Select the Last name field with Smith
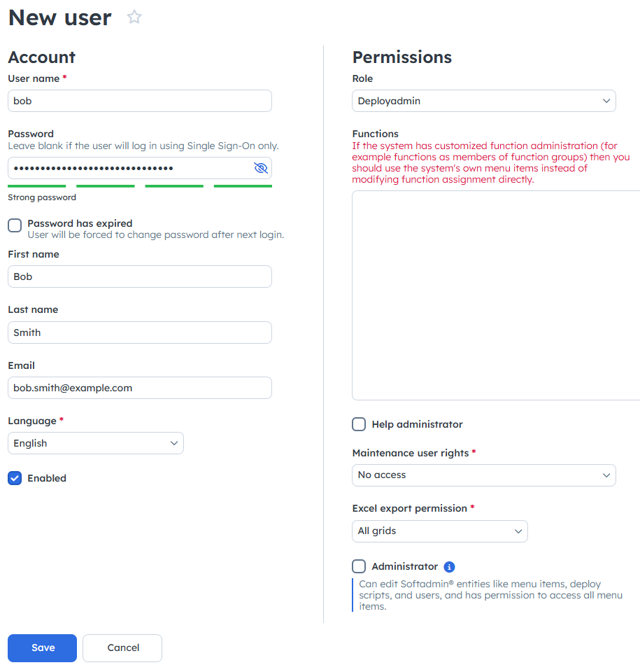The width and height of the screenshot is (640, 672). point(140,332)
